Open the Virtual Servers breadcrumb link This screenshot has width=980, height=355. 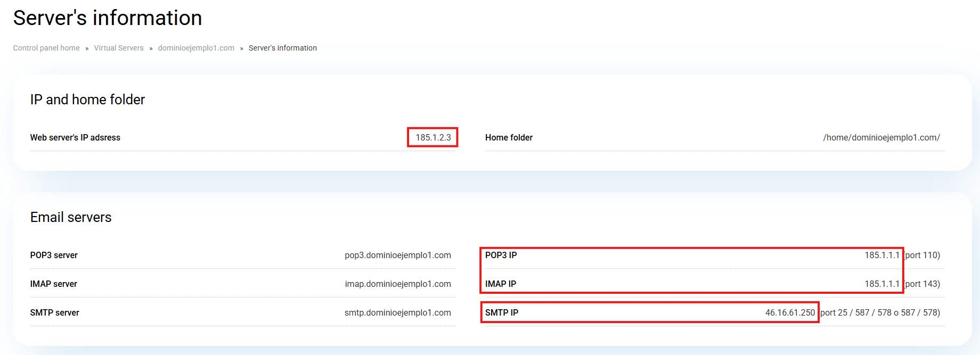pyautogui.click(x=119, y=48)
